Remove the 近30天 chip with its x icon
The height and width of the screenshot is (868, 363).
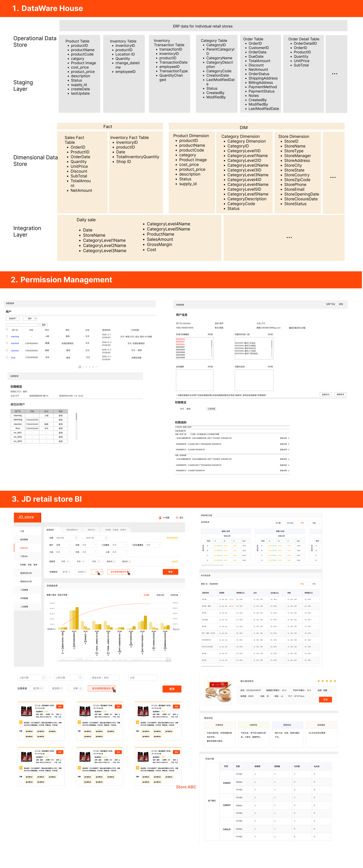click(x=85, y=572)
